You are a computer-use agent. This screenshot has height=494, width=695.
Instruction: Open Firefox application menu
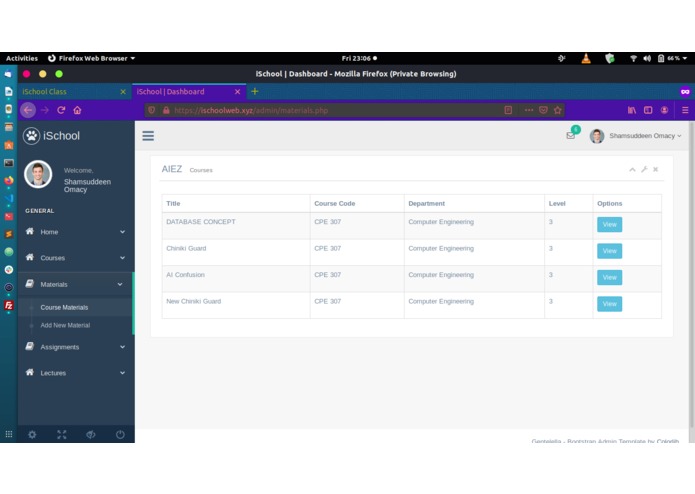(685, 110)
